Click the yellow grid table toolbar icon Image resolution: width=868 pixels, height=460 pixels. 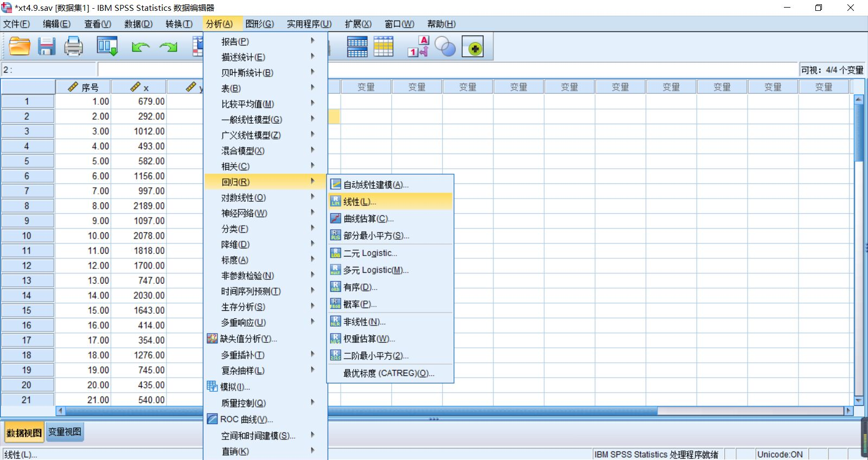[383, 47]
